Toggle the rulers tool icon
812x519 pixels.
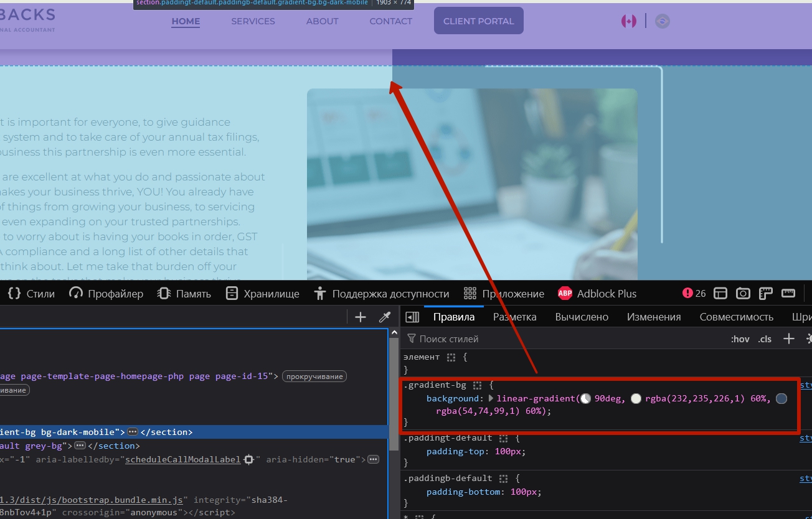(x=788, y=294)
